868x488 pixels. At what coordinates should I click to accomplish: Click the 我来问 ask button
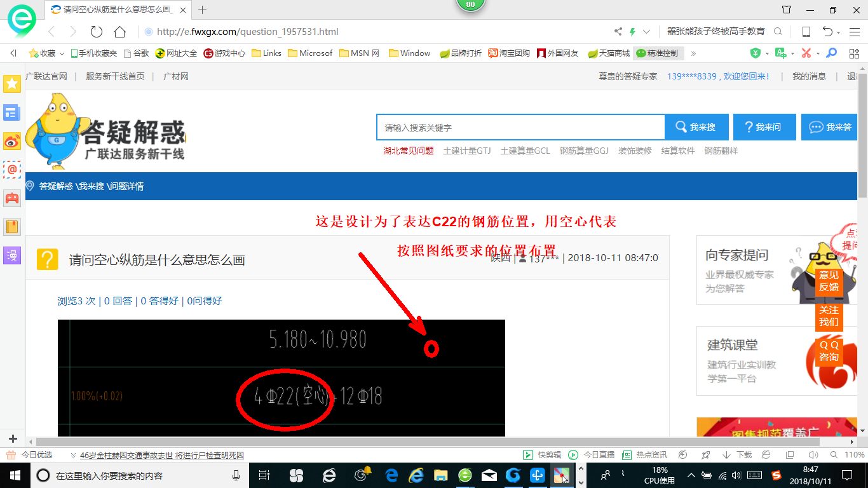764,127
